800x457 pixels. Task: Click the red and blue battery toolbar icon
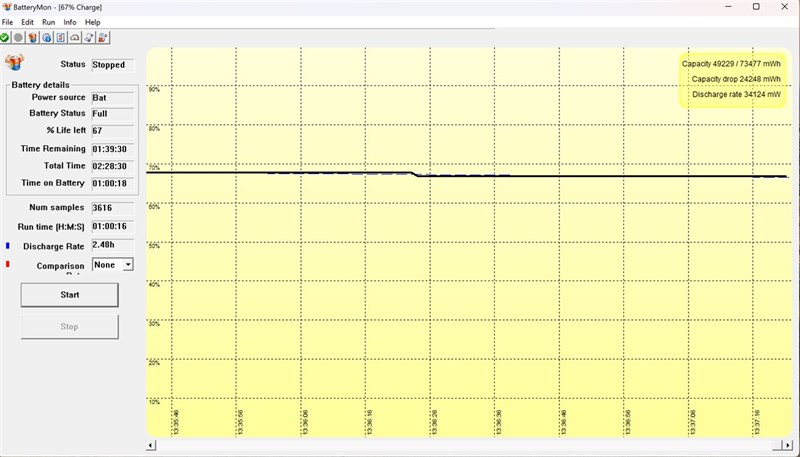[33, 37]
